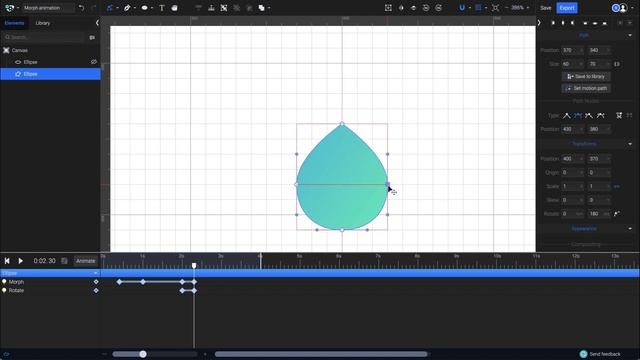This screenshot has width=640, height=360.
Task: Click the zoom-to-fit icon
Action: [495, 8]
